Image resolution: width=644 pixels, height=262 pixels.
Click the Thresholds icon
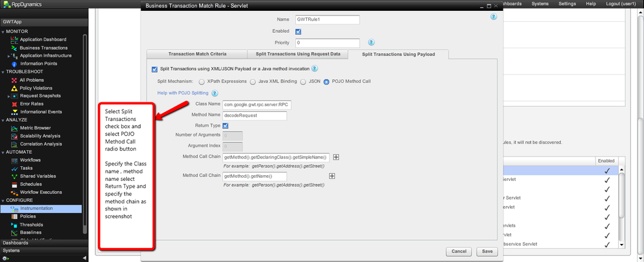(14, 225)
